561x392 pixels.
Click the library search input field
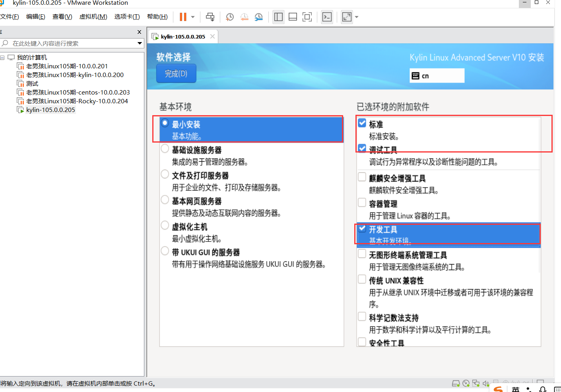pos(68,43)
